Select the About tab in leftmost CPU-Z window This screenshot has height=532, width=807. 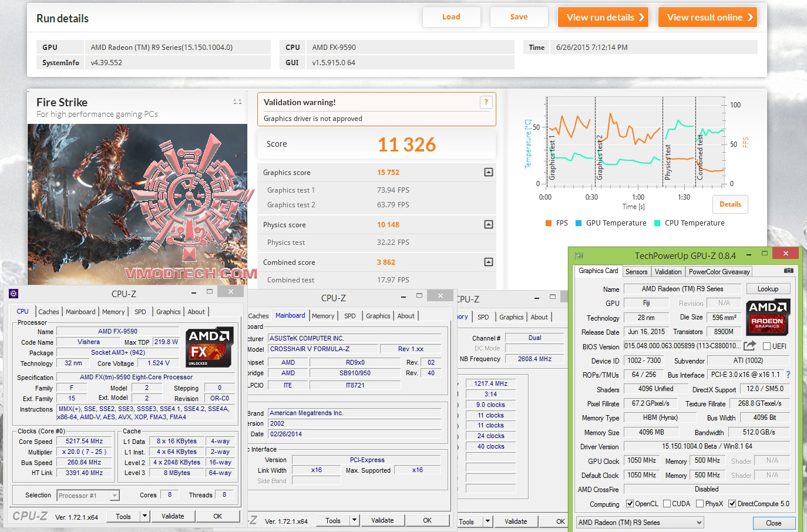coord(196,312)
